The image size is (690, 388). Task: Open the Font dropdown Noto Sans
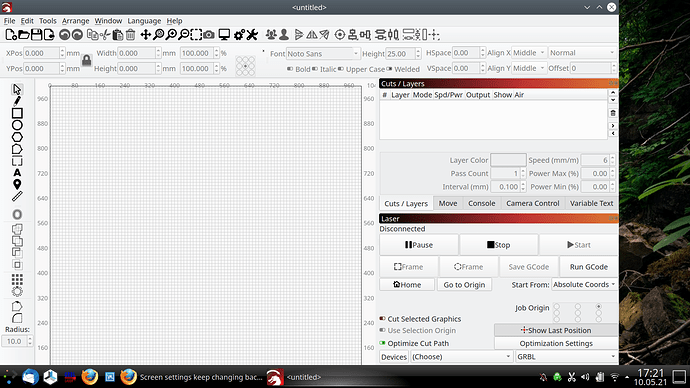click(x=323, y=54)
